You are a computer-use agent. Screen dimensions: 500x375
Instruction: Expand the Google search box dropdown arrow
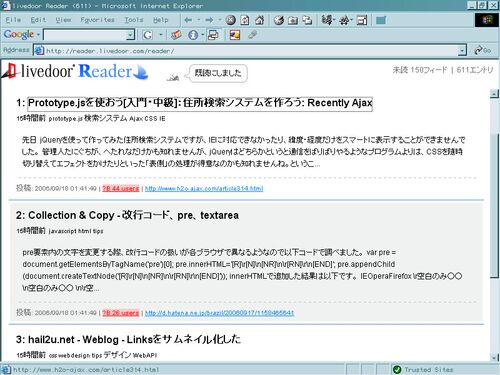pyautogui.click(x=130, y=35)
